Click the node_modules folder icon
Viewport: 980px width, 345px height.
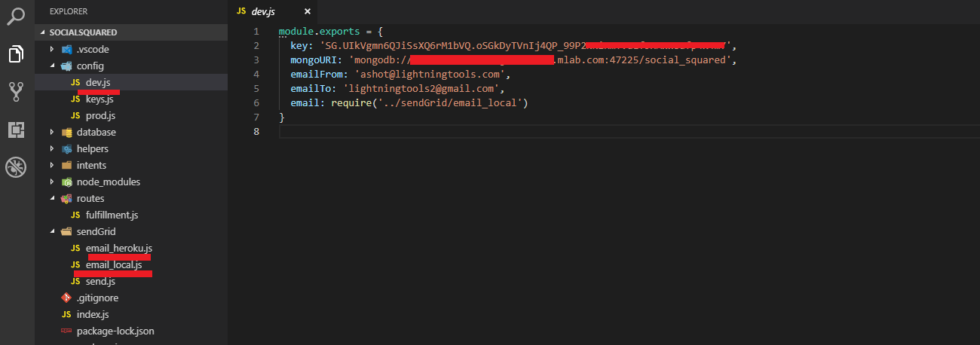(66, 182)
